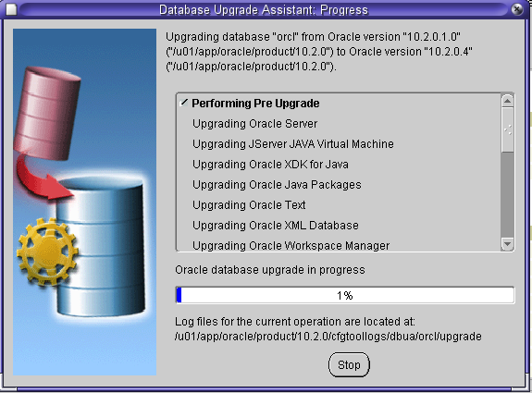Click scrollbar up arrow in upgrade steps list
Viewport: 532px width, 393px height.
[507, 101]
